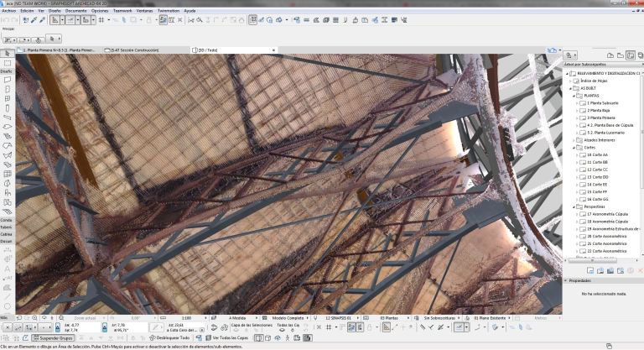Select the Arrow selection tool in toolbox
The height and width of the screenshot is (350, 644).
click(x=8, y=54)
